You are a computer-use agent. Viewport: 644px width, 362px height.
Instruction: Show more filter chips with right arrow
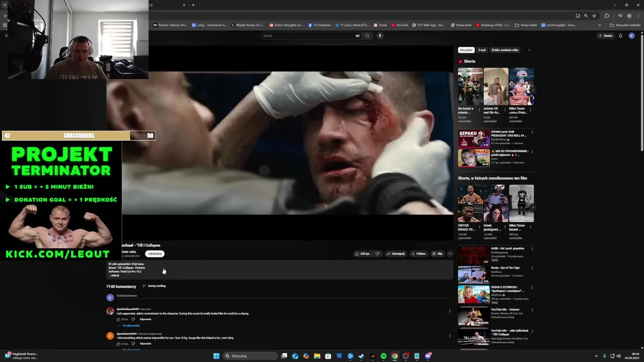(529, 50)
